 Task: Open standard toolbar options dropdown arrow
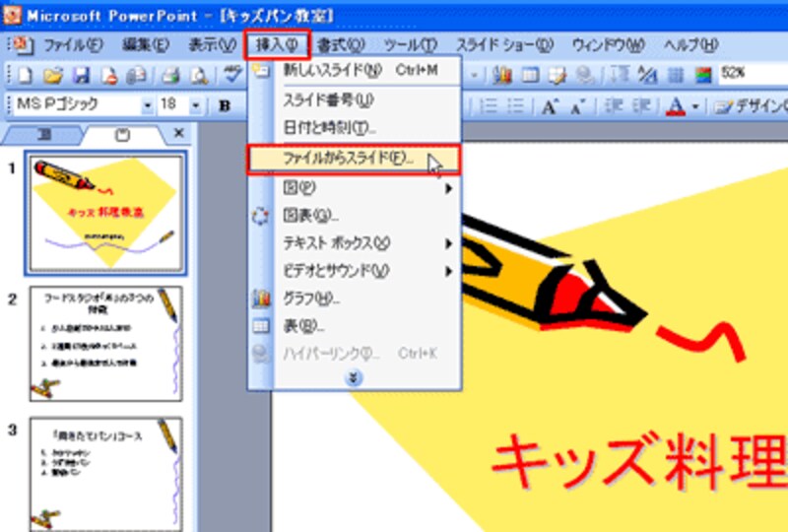click(474, 76)
